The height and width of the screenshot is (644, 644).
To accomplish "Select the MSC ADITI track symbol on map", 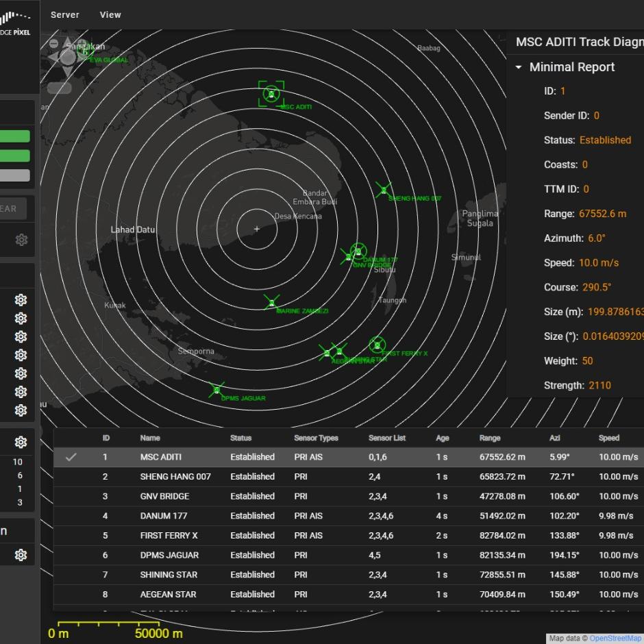I will (x=271, y=94).
